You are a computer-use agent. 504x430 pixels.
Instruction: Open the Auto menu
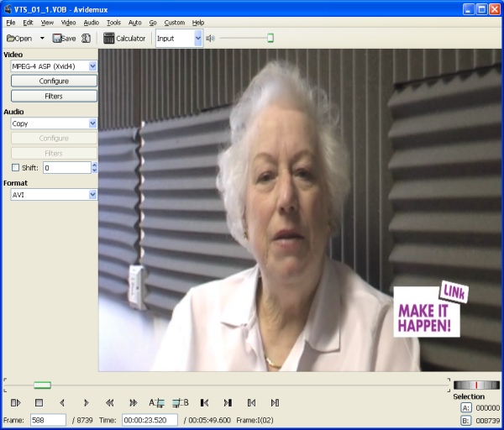pos(135,23)
